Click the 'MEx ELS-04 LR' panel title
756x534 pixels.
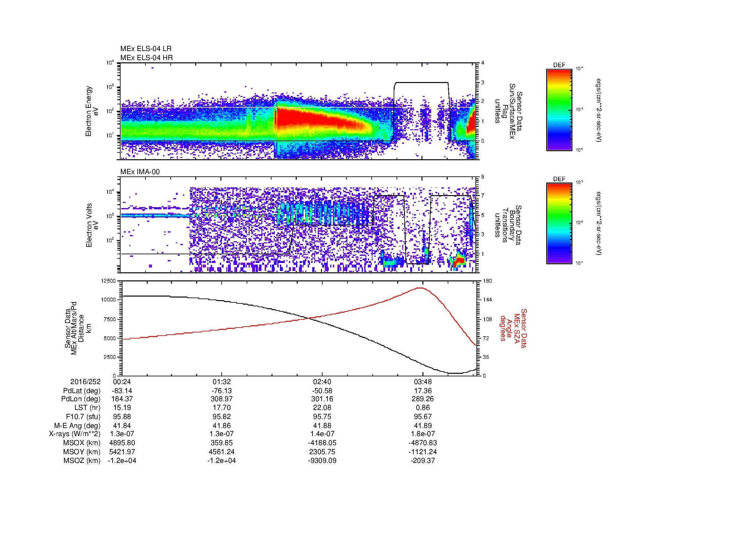point(145,49)
